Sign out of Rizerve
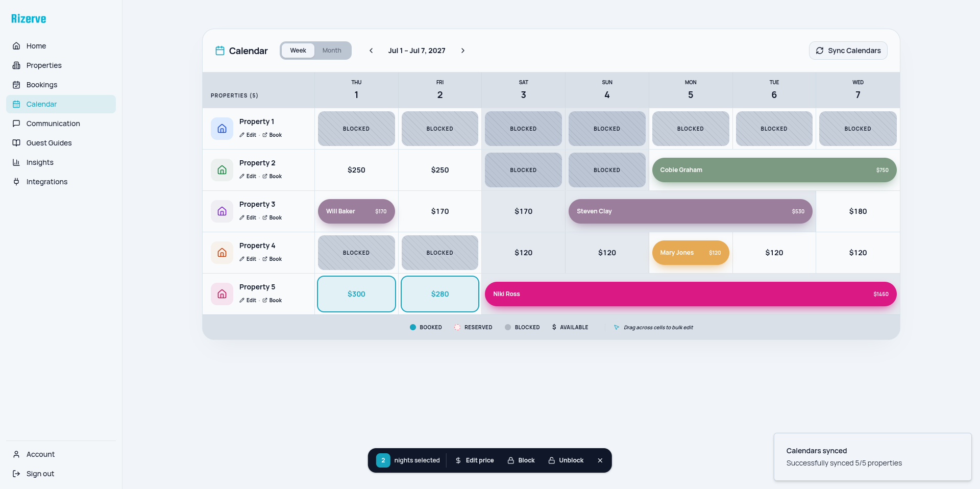This screenshot has height=489, width=980. click(61, 474)
